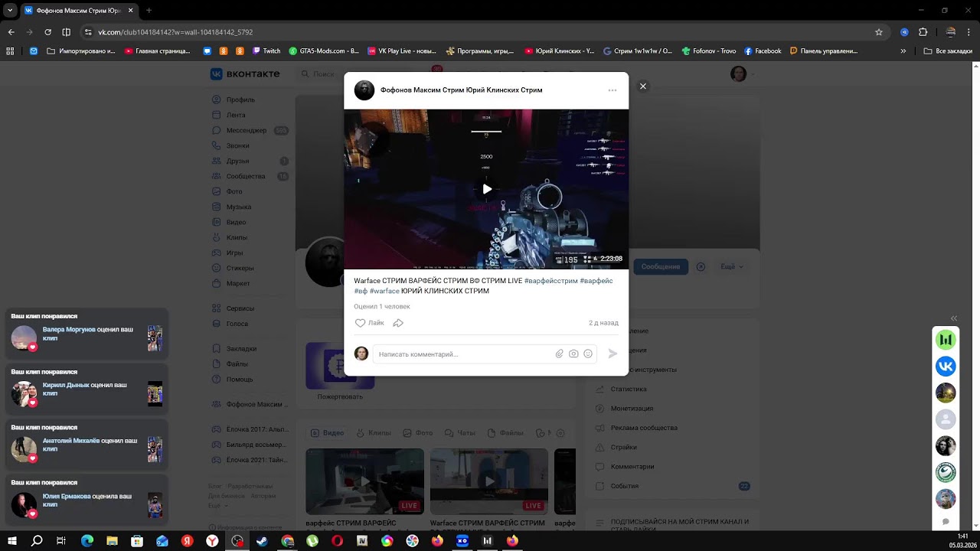Launch Steam from the taskbar
Viewport: 980px width, 551px height.
[x=262, y=541]
